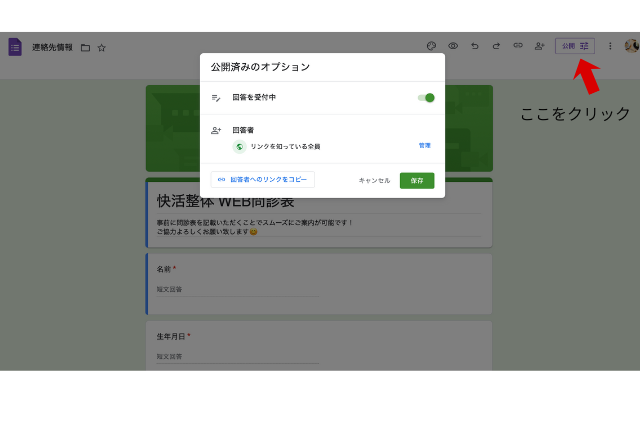640x430 pixels.
Task: Turn off the 回答を受付中 toggle
Action: tap(426, 98)
